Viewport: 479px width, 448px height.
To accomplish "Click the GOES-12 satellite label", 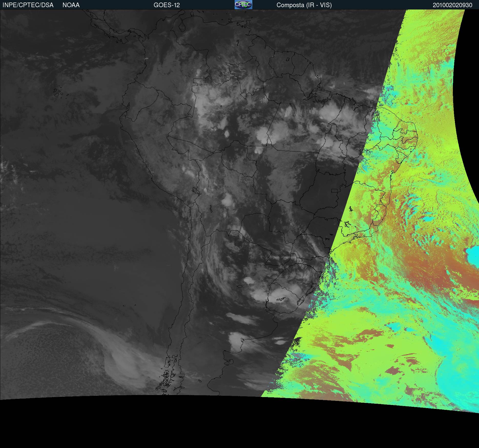I will click(x=167, y=5).
